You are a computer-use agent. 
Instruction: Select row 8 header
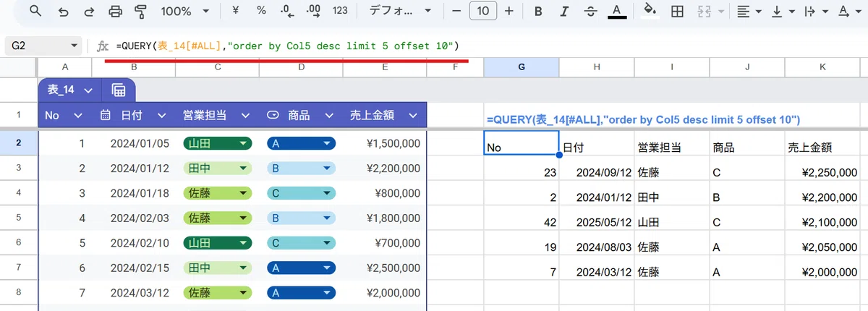click(x=18, y=292)
